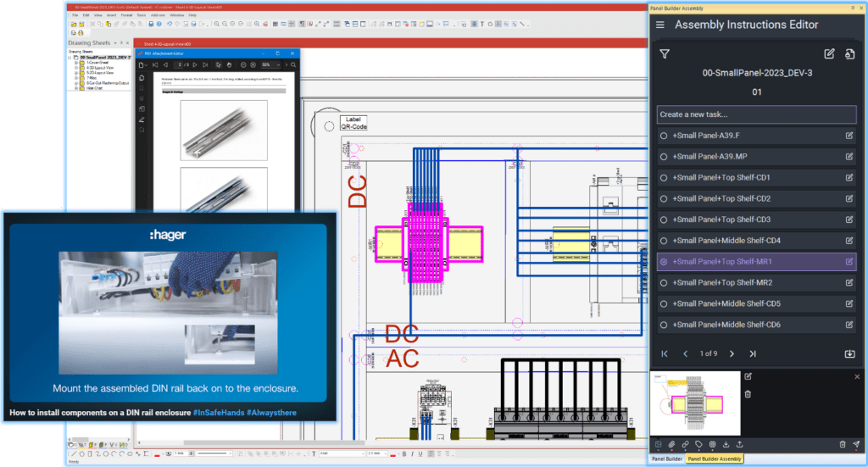Screen dimensions: 868x467
Task: Expand the 5-2D-Layout View tree folder
Action: (76, 73)
